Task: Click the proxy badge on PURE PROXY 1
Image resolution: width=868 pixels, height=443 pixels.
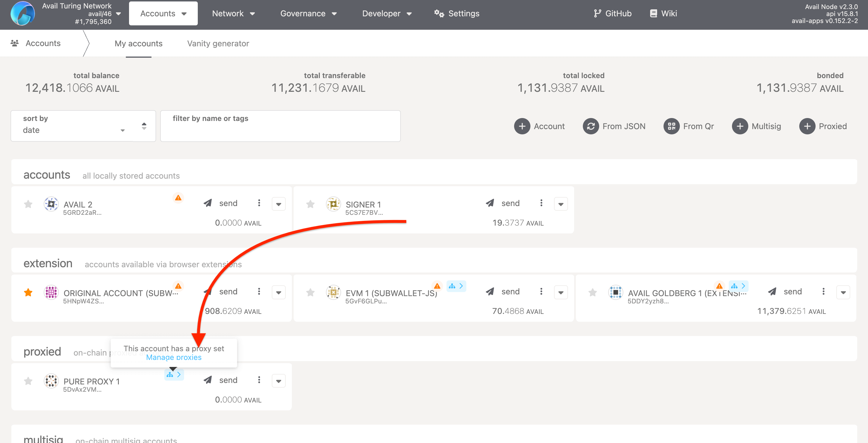Action: pos(174,375)
